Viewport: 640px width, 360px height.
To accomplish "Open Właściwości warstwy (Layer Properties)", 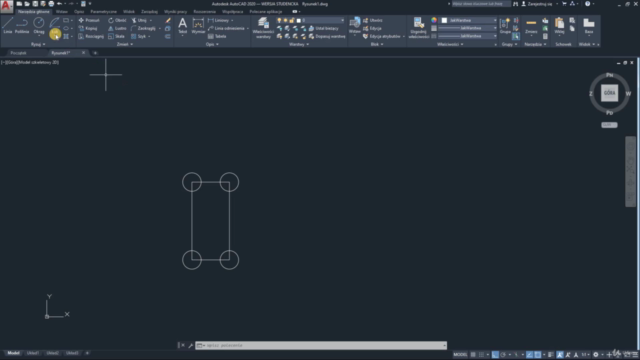I will click(263, 28).
